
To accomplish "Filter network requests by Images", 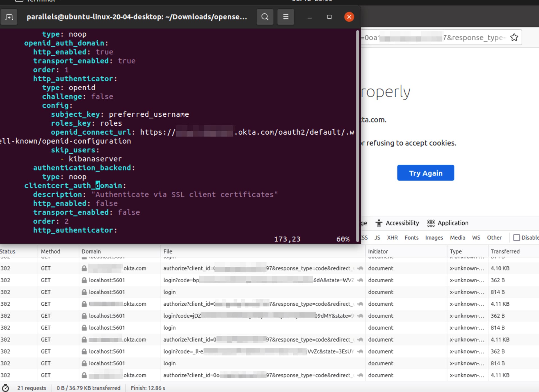I will 434,237.
